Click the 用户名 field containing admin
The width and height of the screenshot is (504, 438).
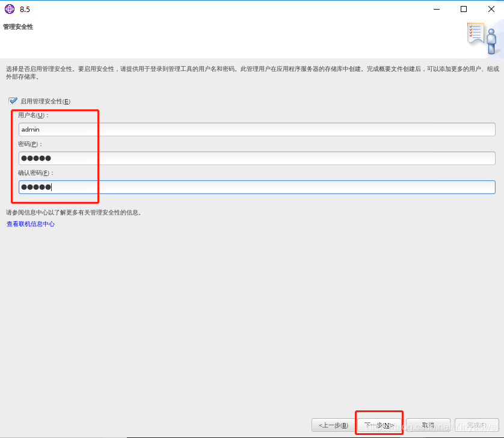coord(257,129)
